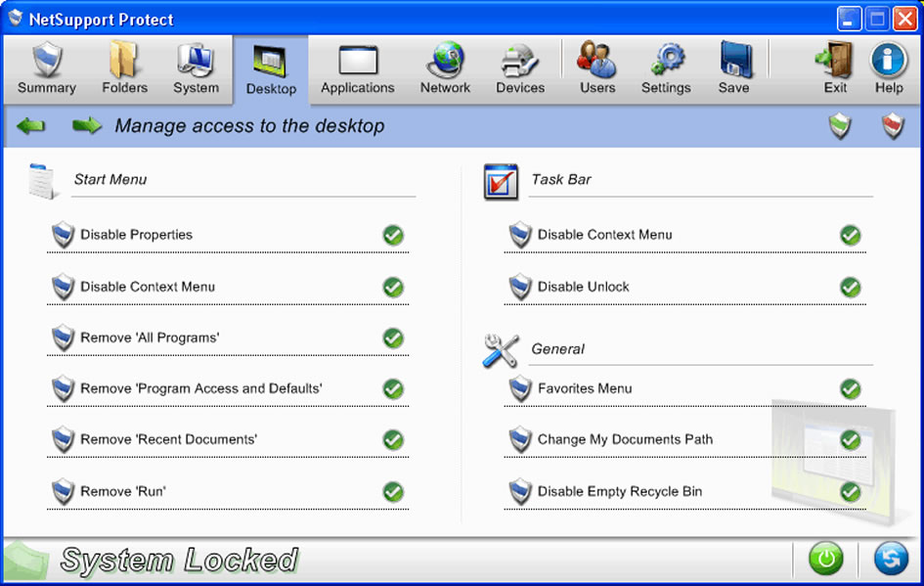The height and width of the screenshot is (586, 924).
Task: Click the Start Menu document icon
Action: (x=42, y=181)
